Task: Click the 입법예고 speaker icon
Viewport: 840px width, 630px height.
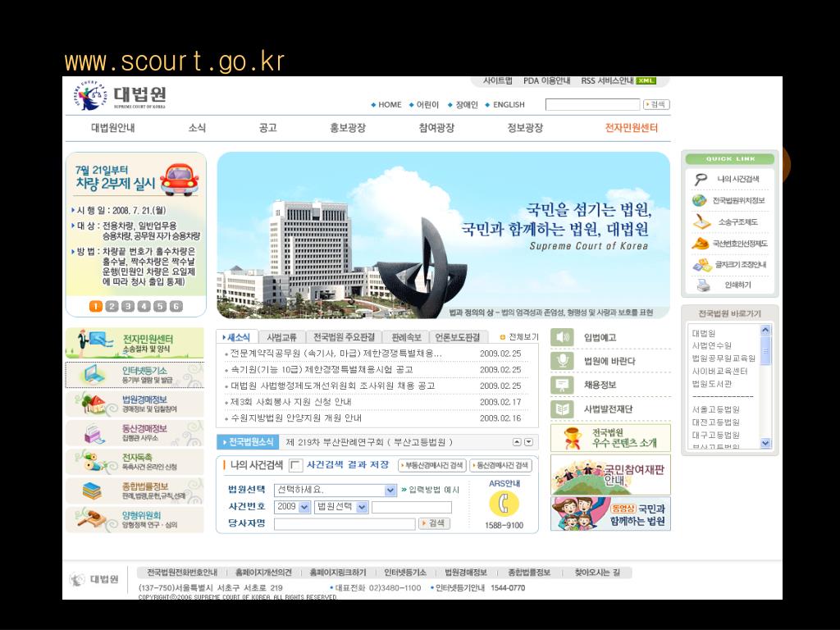Action: (562, 337)
